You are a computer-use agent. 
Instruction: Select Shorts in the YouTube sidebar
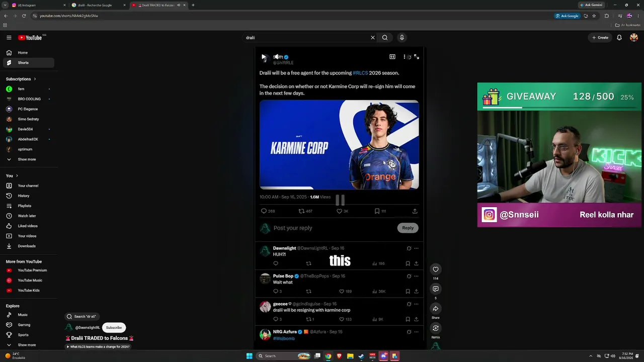[x=28, y=63]
